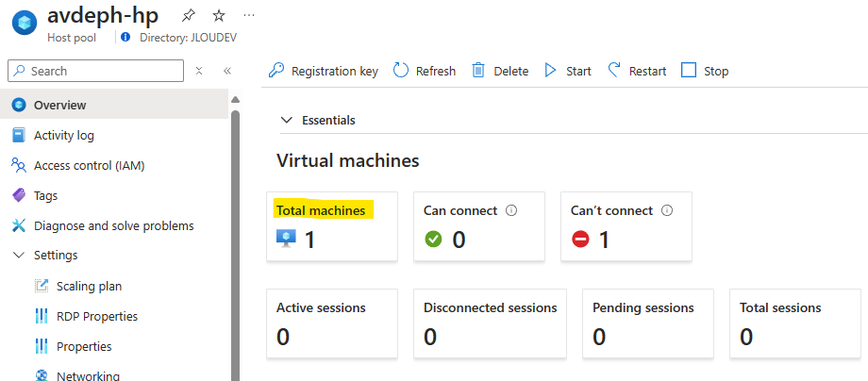Image resolution: width=868 pixels, height=381 pixels.
Task: Mark host pool as favorite star
Action: (x=219, y=16)
